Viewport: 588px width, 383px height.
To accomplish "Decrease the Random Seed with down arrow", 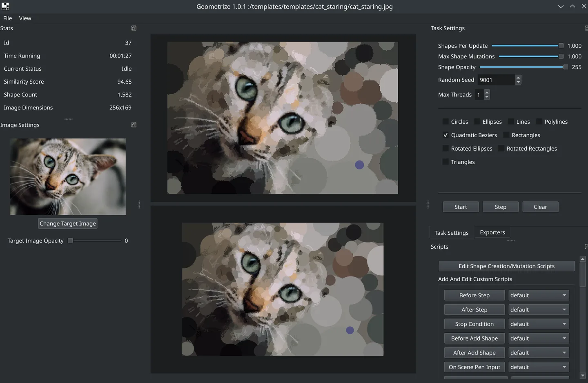I will 518,82.
